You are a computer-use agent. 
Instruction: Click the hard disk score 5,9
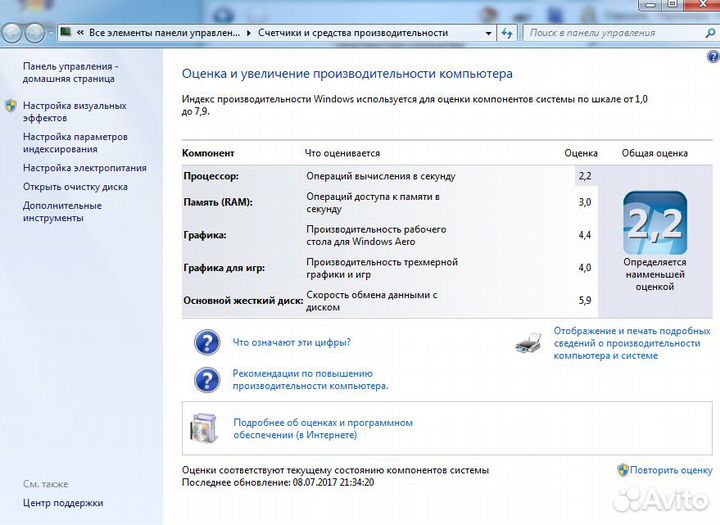tap(585, 300)
